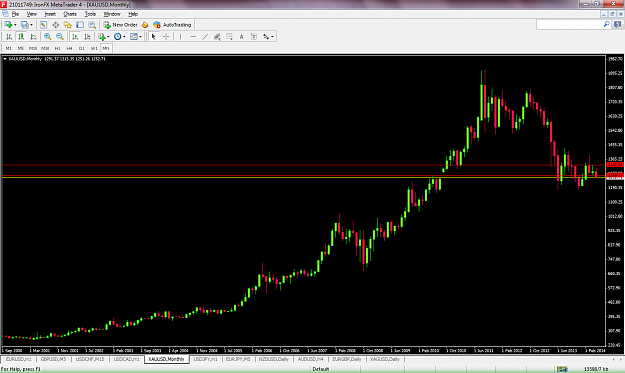Open the Tools menu
Image resolution: width=625 pixels, height=373 pixels.
click(90, 14)
